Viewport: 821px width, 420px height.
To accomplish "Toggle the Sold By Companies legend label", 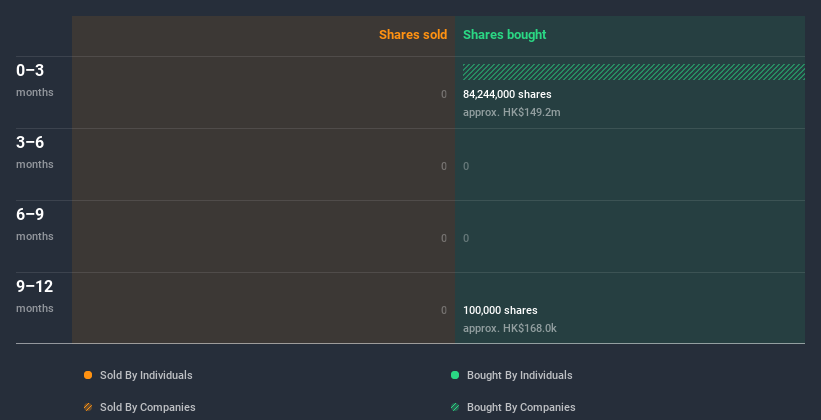I will point(148,407).
